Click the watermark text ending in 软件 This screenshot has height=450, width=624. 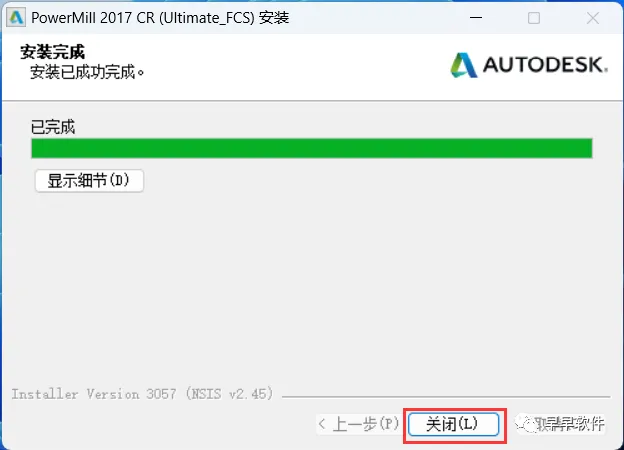click(570, 424)
